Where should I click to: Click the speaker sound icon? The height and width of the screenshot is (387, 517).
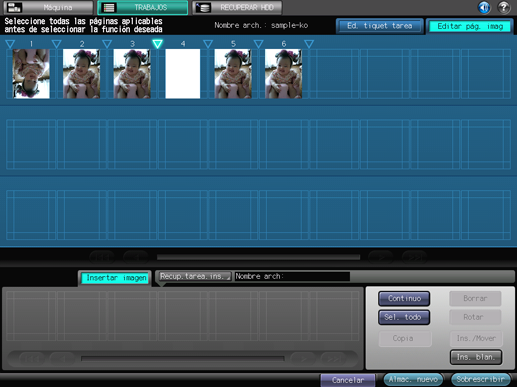[484, 7]
